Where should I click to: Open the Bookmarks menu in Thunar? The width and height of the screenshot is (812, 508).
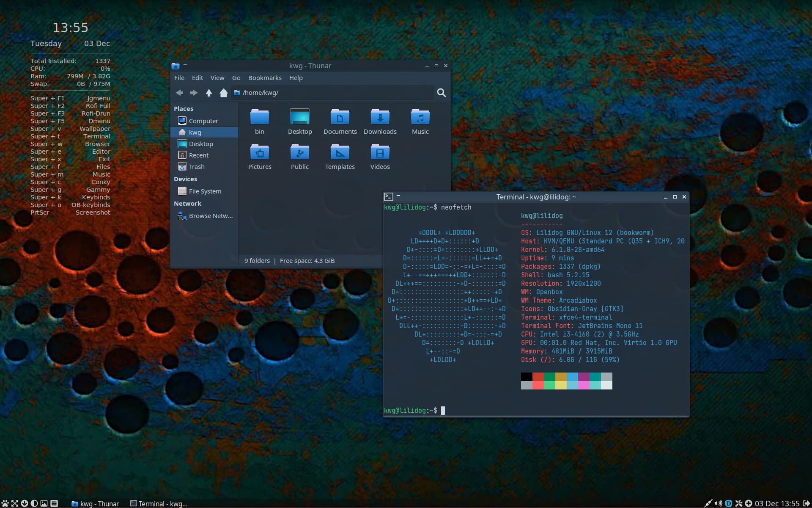pyautogui.click(x=265, y=78)
